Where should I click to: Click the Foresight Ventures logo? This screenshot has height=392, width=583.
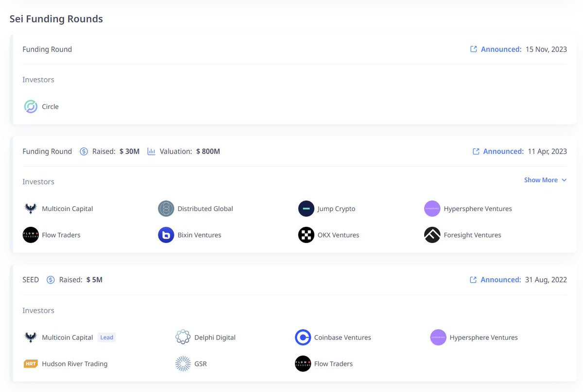click(432, 235)
